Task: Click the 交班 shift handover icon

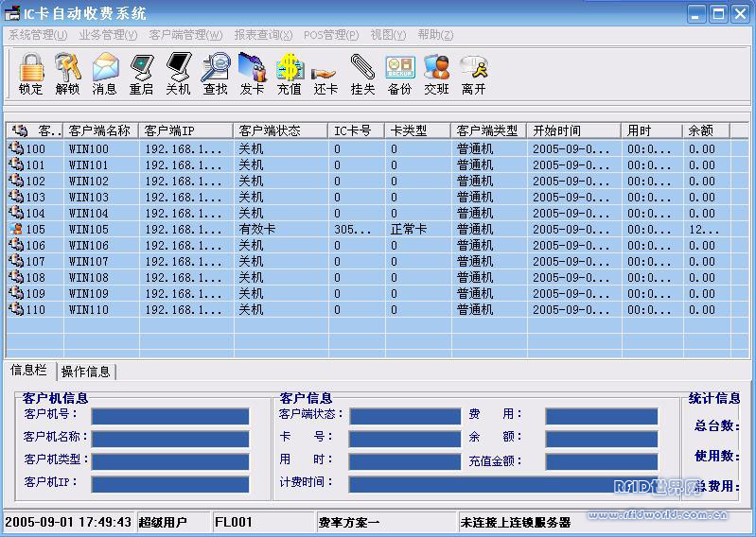Action: pyautogui.click(x=436, y=67)
